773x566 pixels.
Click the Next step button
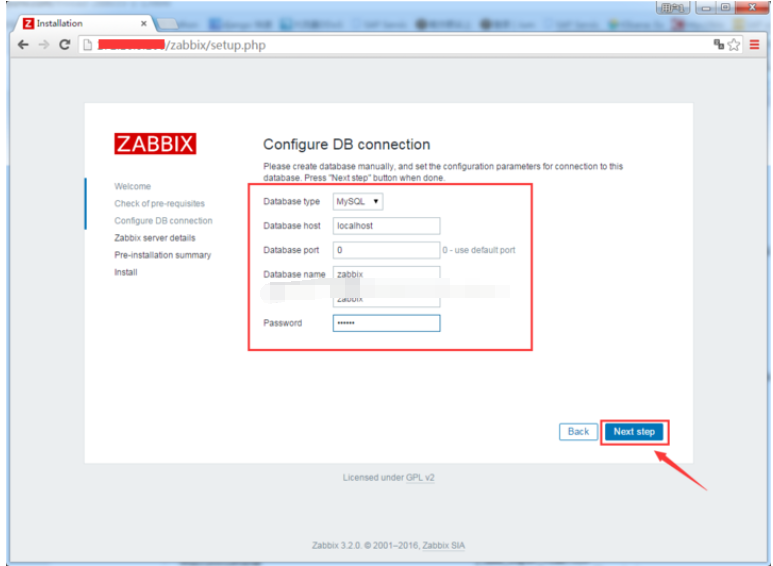click(634, 432)
